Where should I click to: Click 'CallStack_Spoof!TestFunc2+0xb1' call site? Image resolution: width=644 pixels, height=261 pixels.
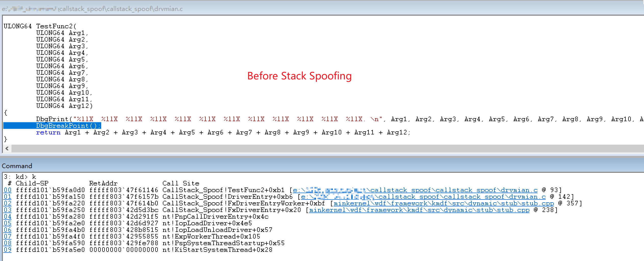pos(224,190)
